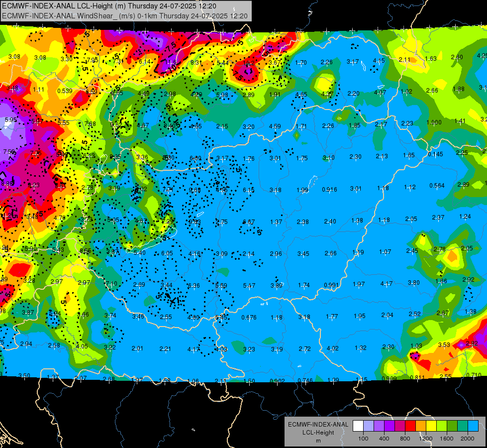487x448 pixels.
Task: Click the 0.564 grid value
Action: click(x=437, y=186)
